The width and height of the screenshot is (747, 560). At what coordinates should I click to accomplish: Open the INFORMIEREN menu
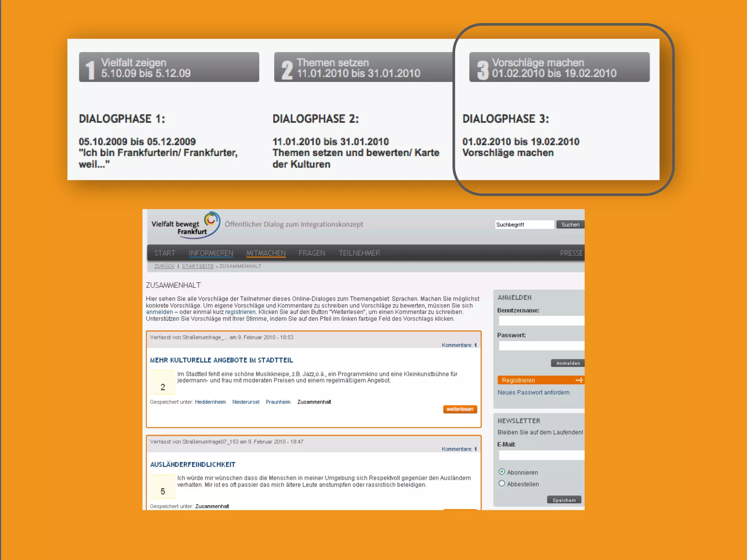pos(211,253)
